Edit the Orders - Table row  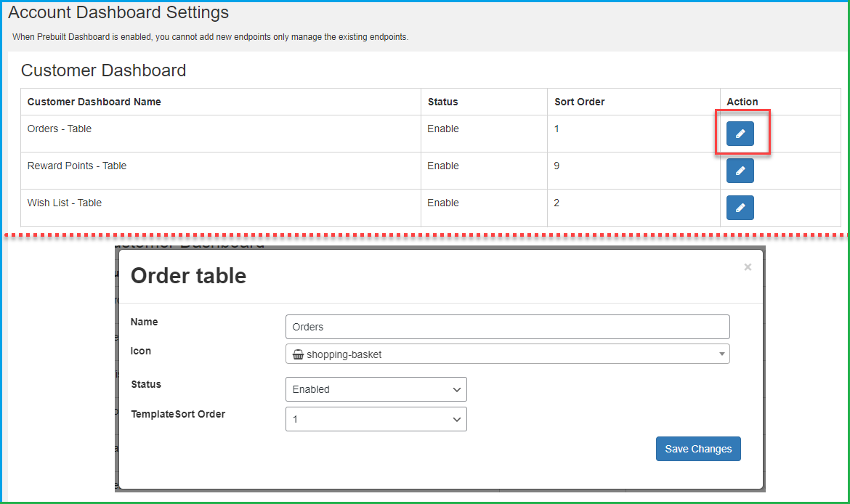click(740, 134)
